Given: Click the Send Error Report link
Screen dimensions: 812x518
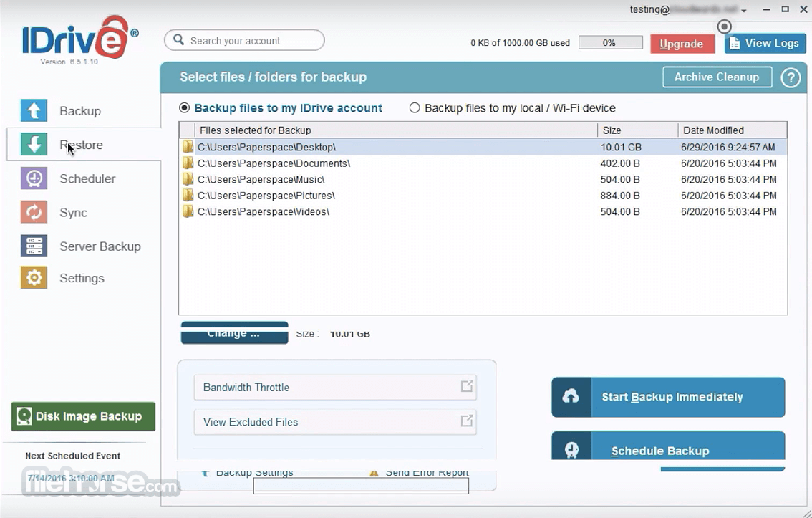Looking at the screenshot, I should click(427, 473).
